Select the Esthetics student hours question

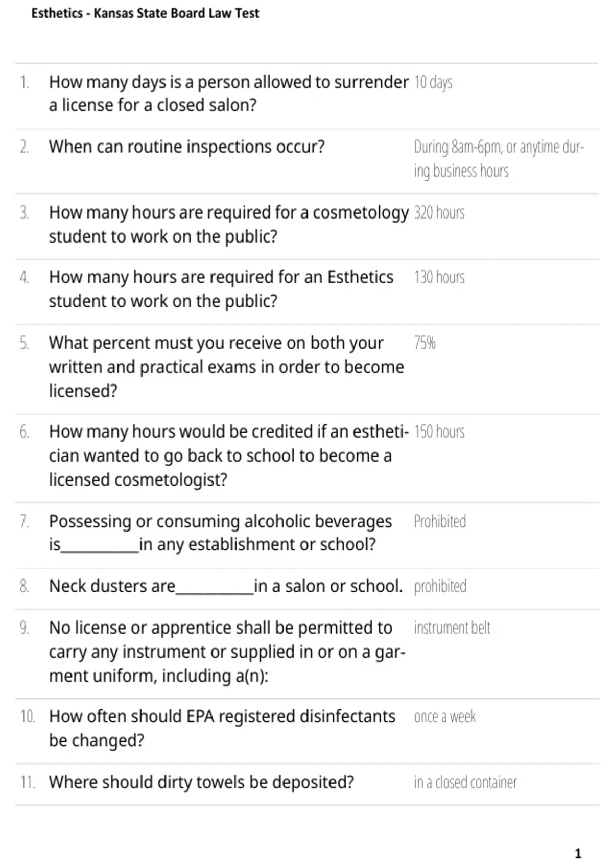(221, 289)
